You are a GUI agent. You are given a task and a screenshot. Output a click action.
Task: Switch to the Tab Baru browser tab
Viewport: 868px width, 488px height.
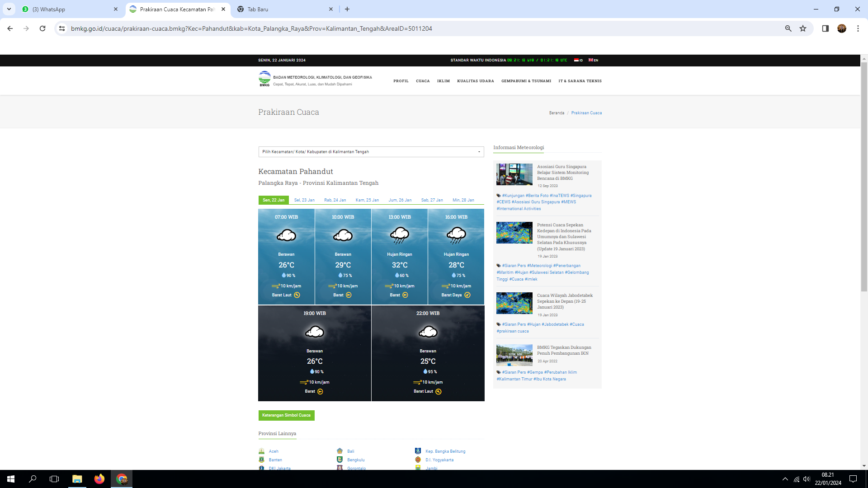pos(285,9)
